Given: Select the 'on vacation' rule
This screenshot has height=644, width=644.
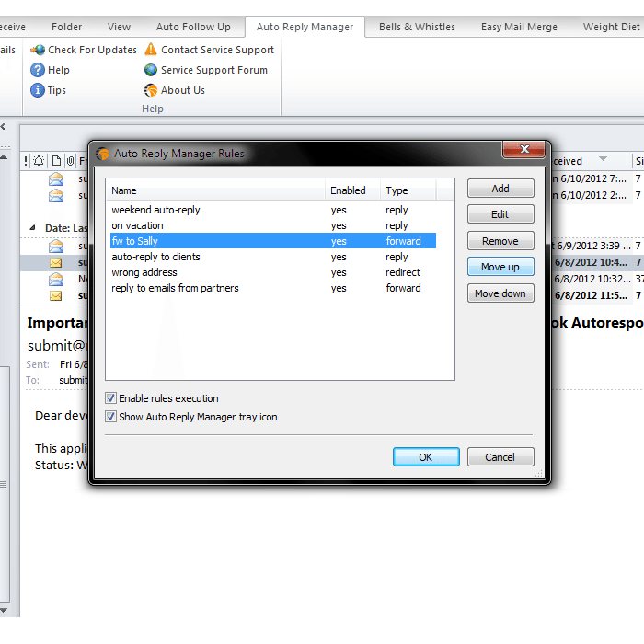Looking at the screenshot, I should coord(273,225).
